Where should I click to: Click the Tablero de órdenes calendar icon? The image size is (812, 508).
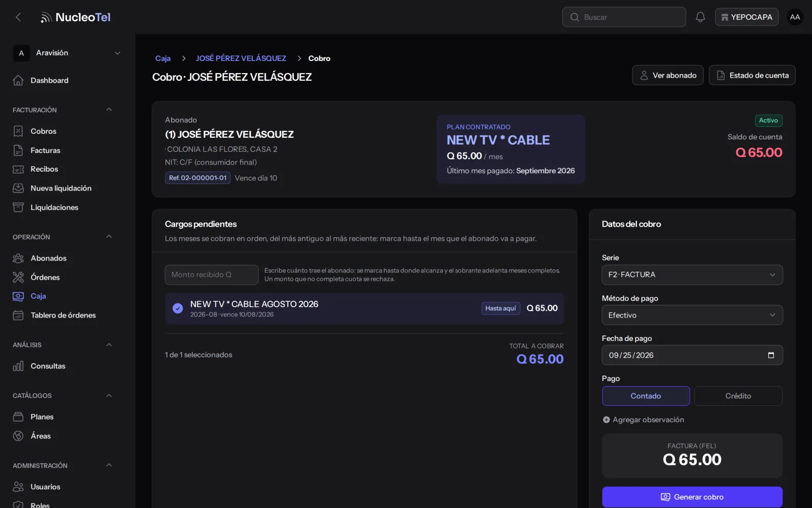pos(18,315)
